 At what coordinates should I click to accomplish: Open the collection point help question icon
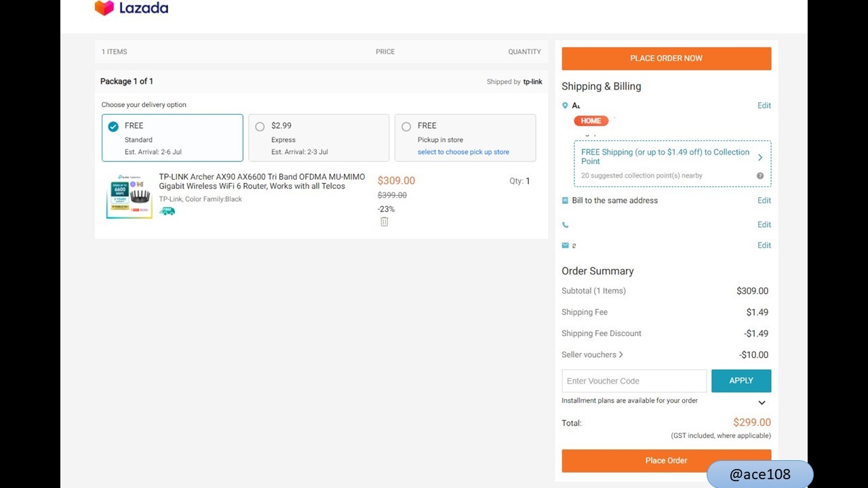pyautogui.click(x=760, y=176)
